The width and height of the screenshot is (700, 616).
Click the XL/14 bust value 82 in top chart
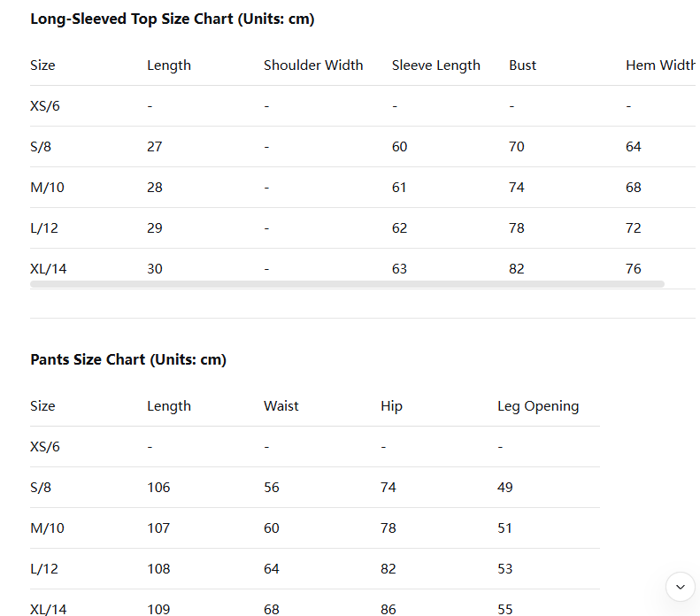517,269
